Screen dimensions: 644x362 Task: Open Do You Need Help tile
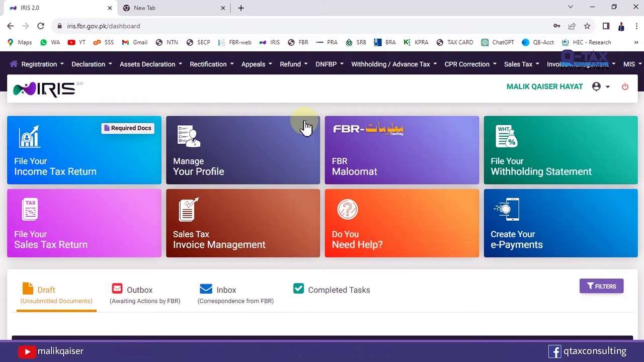[402, 223]
